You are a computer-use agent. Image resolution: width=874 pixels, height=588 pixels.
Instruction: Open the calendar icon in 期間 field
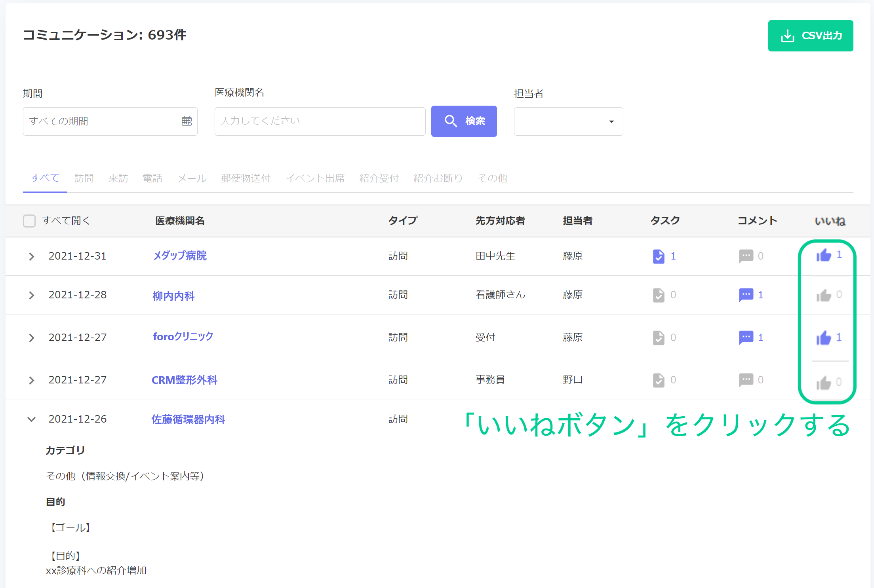click(x=187, y=121)
